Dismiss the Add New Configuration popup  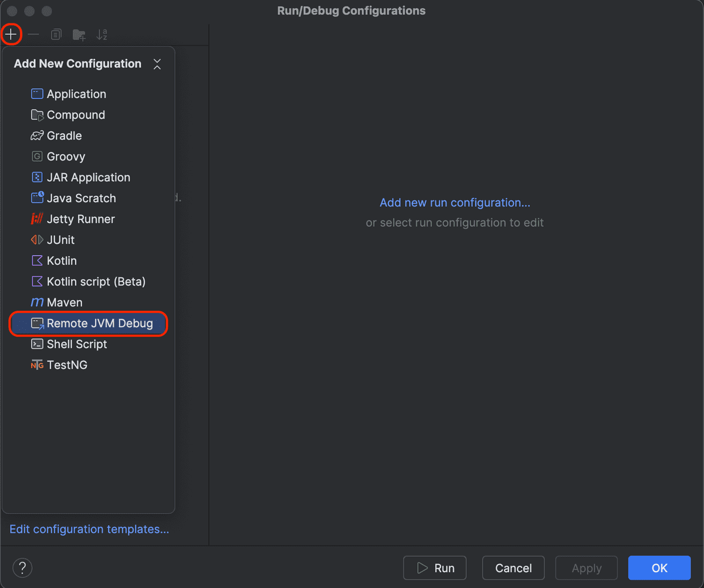click(x=157, y=64)
